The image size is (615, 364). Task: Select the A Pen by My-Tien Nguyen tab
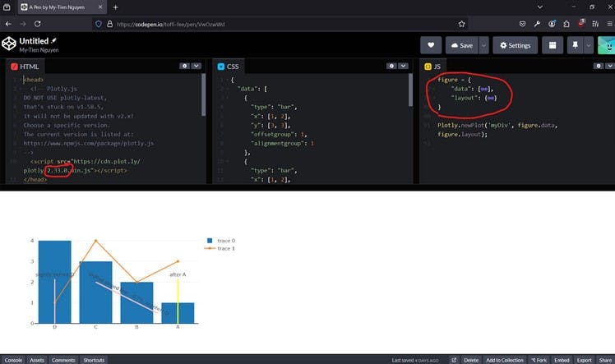pos(62,7)
